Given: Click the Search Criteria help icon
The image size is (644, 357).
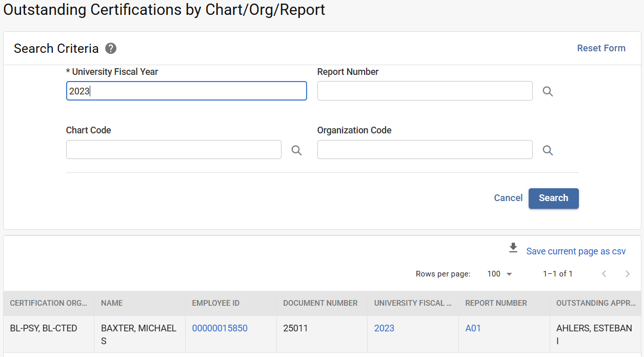Looking at the screenshot, I should (111, 49).
